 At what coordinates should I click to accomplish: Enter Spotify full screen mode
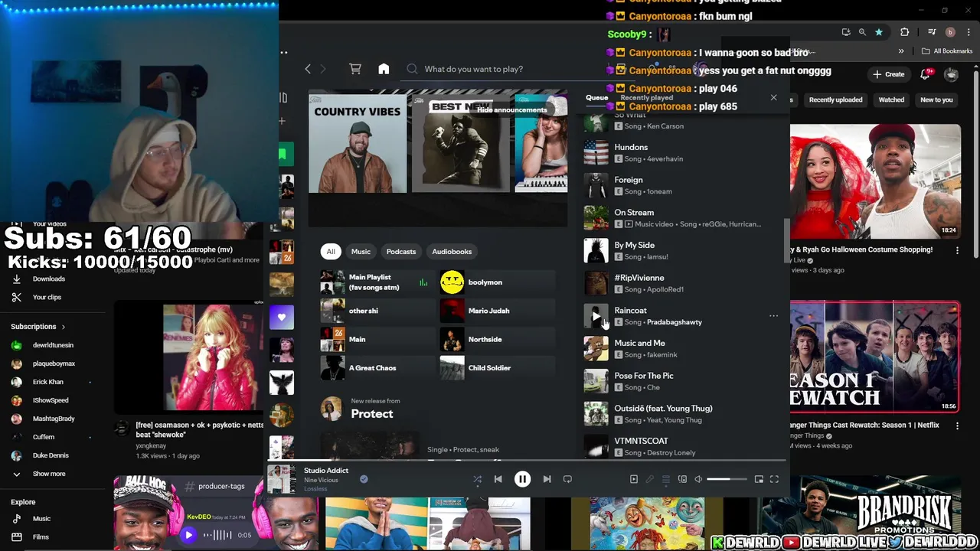point(774,479)
